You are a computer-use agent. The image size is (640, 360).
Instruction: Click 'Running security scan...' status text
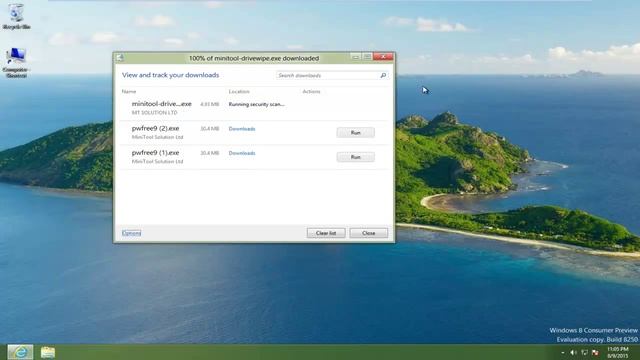click(x=256, y=104)
